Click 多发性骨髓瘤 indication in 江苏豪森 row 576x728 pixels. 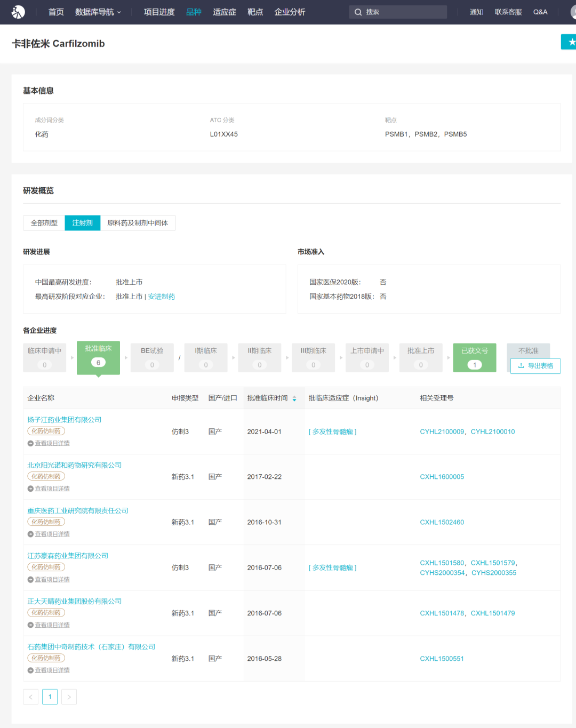333,567
